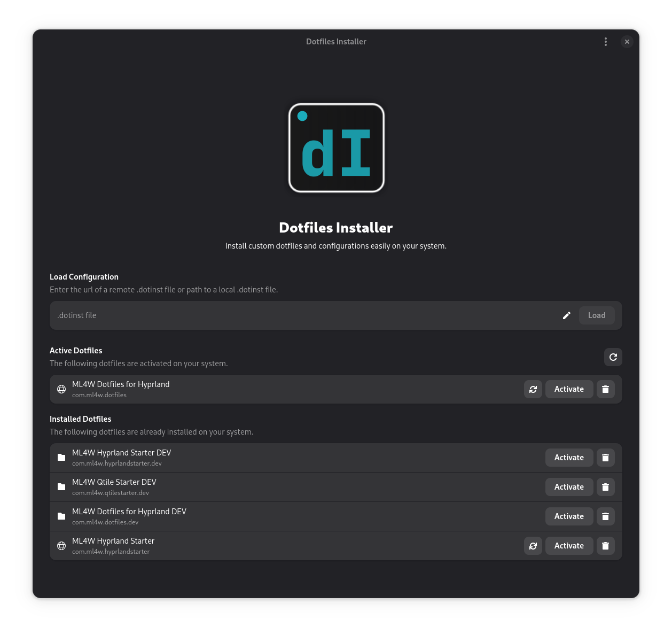Delete the ML4W Hyprland Starter entry
The width and height of the screenshot is (672, 634).
pos(605,546)
